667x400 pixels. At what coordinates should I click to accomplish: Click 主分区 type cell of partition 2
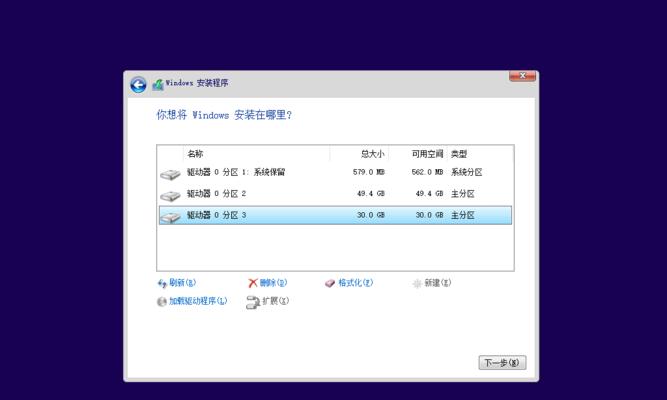tap(463, 194)
